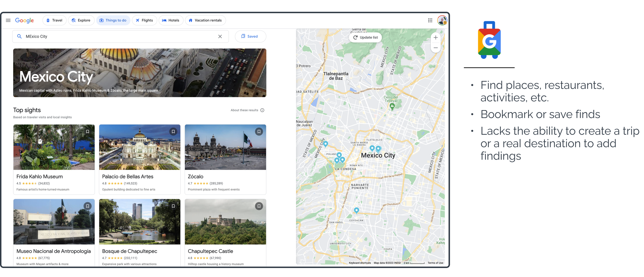This screenshot has height=277, width=644.
Task: Click the search magnifier icon
Action: (19, 37)
